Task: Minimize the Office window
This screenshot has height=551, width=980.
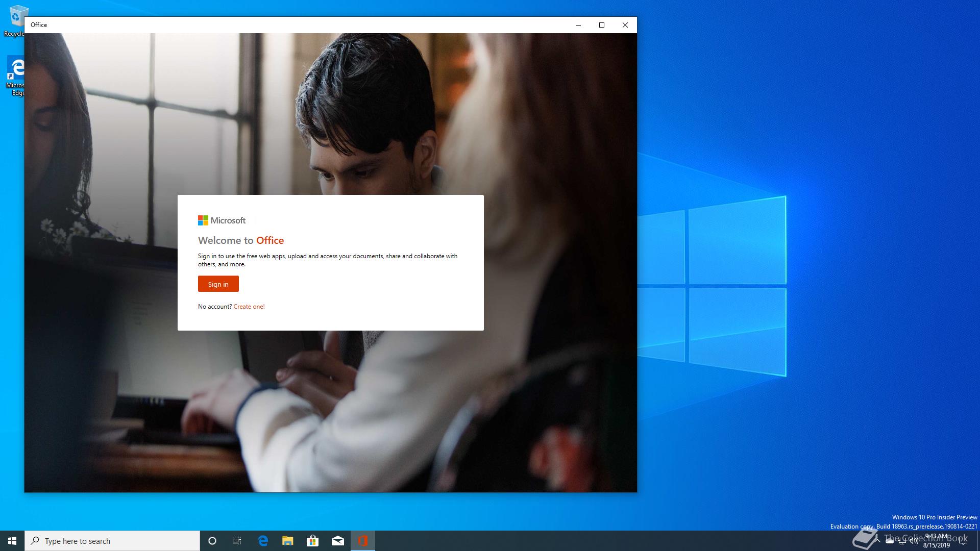Action: click(578, 25)
